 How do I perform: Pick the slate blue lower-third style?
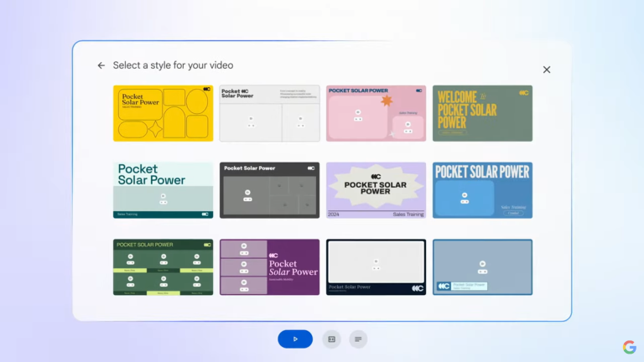[483, 267]
